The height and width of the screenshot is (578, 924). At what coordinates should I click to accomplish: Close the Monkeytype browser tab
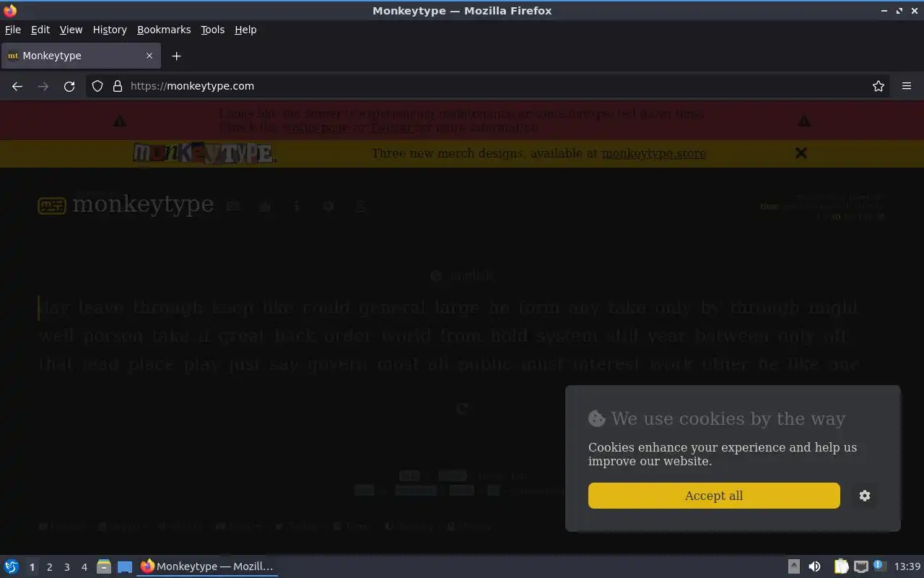(149, 56)
